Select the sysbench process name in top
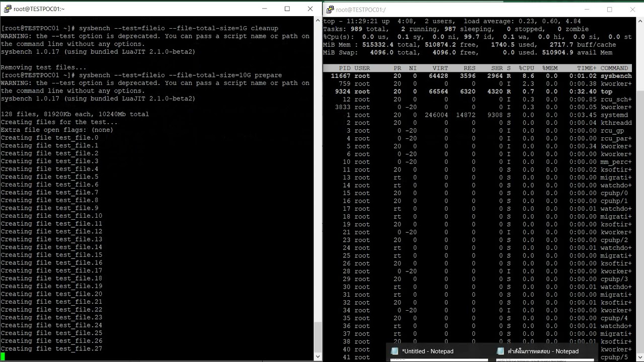644x362 pixels. (616, 76)
